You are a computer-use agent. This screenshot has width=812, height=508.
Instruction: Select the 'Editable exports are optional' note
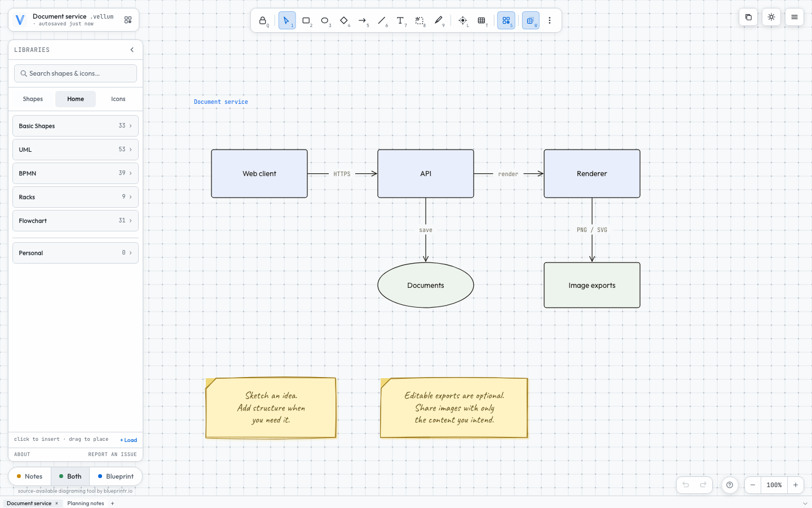454,408
